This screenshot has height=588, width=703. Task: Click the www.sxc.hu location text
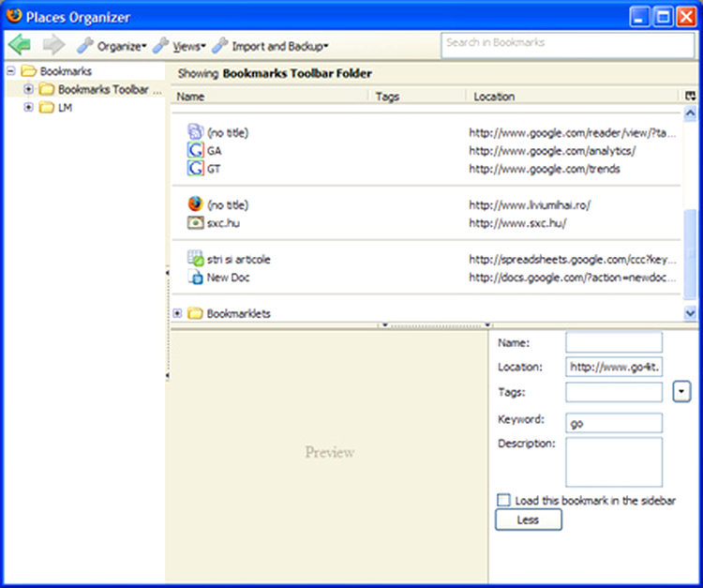pos(517,223)
